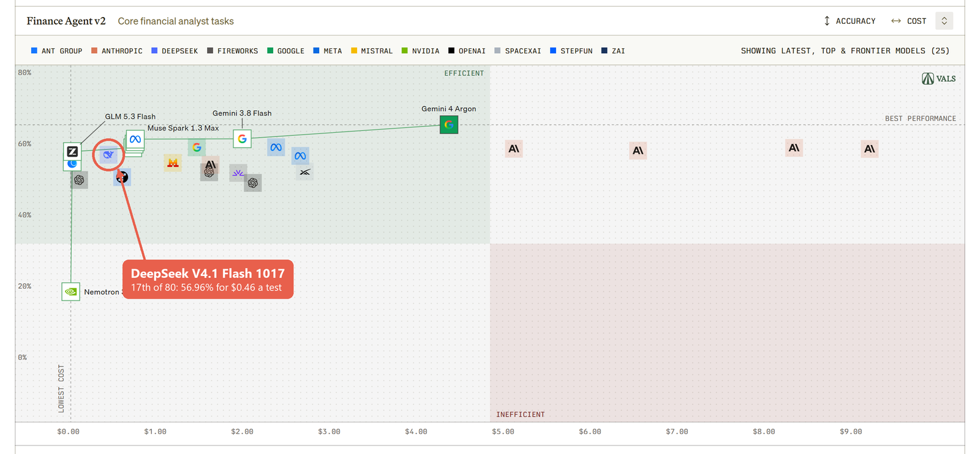980x454 pixels.
Task: Click the Muse Spark 1.3 Max Meta marker
Action: coord(135,140)
